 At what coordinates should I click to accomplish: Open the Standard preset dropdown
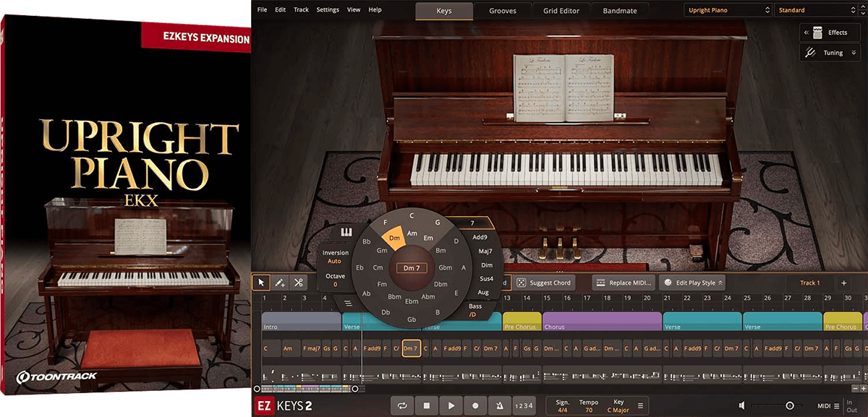(x=818, y=10)
